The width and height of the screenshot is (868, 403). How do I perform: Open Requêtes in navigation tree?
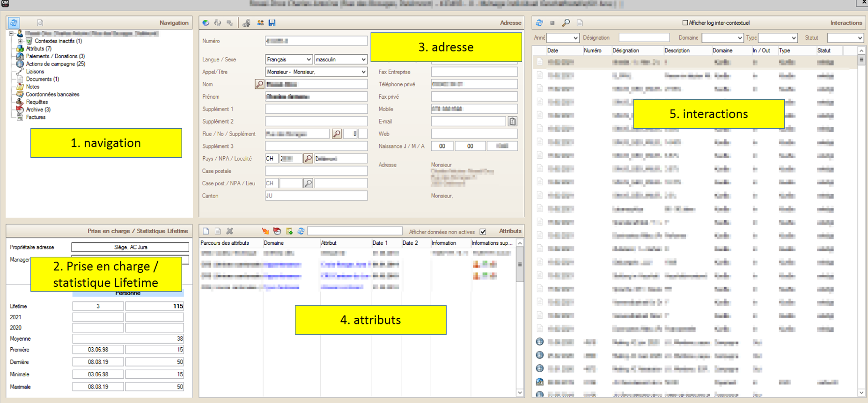point(37,102)
